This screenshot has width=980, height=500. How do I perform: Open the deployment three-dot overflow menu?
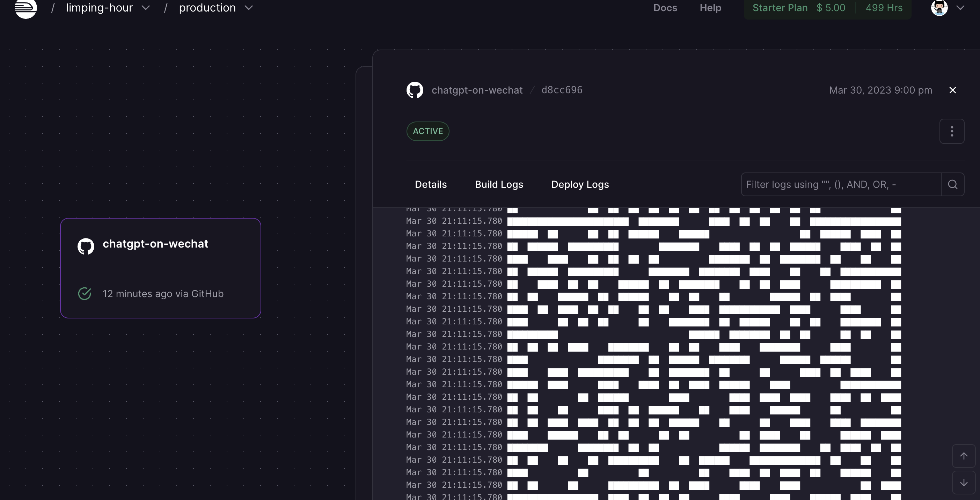click(951, 131)
